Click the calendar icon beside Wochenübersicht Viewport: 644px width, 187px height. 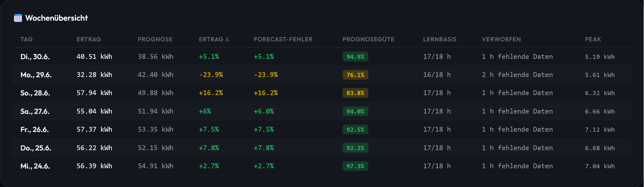coord(18,18)
